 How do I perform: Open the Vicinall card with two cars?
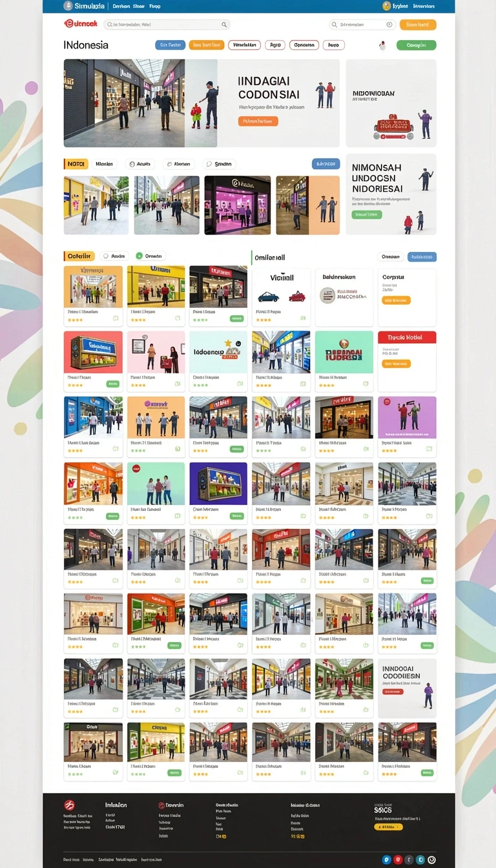[x=280, y=297]
